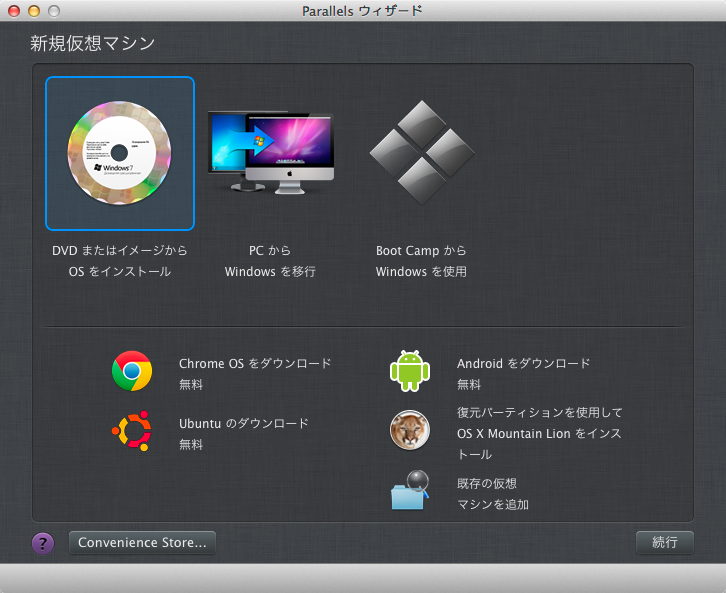The width and height of the screenshot is (726, 593).
Task: Click 'Boot Camp から Windows を使用' label
Action: 421,261
